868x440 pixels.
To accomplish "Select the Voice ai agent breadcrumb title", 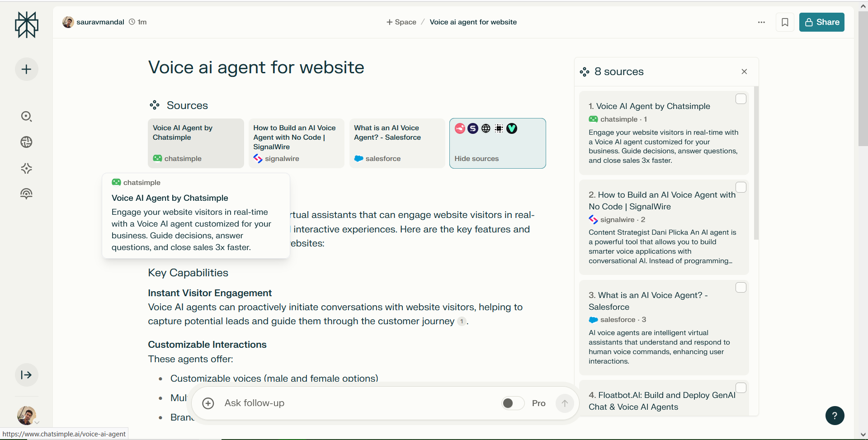I will [x=473, y=22].
